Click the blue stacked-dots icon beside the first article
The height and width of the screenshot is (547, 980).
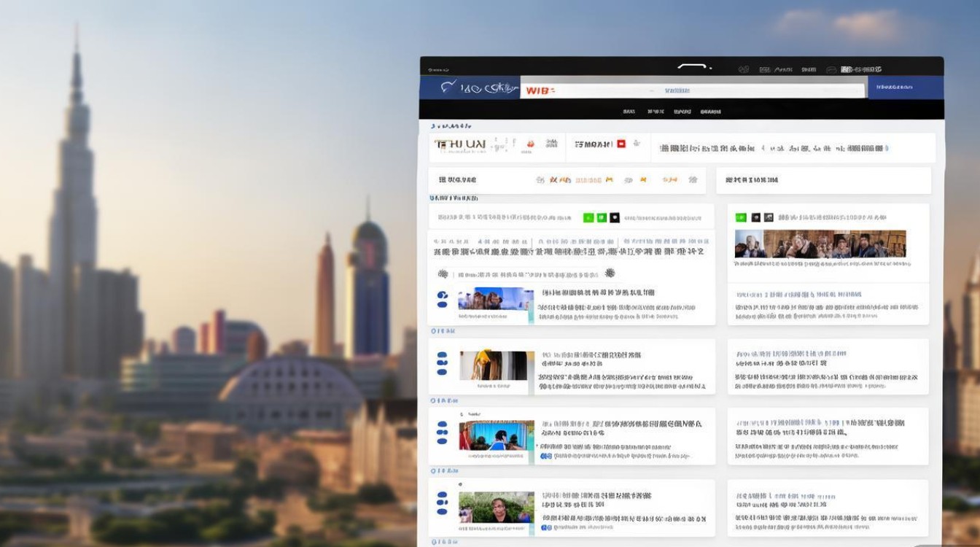click(442, 300)
